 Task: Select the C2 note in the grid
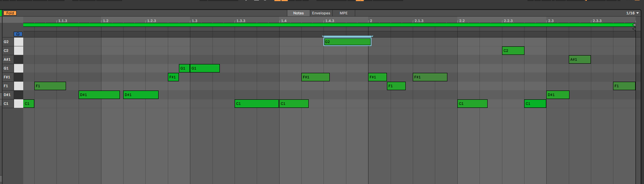point(513,51)
